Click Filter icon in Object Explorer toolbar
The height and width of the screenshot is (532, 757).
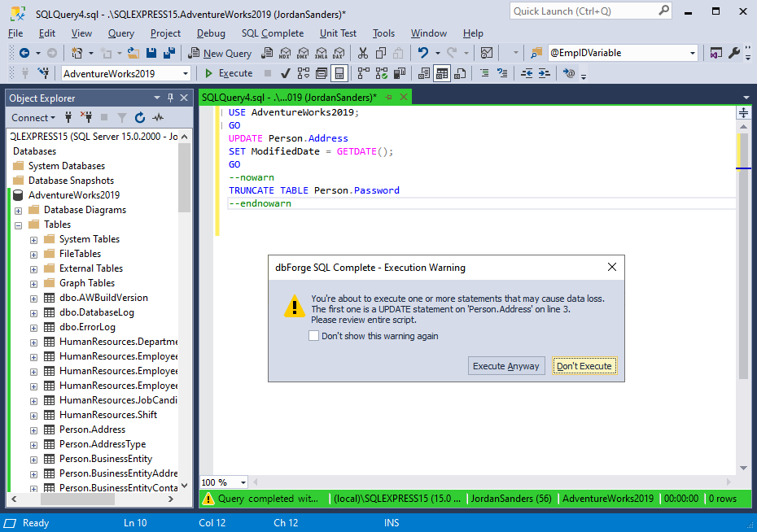click(x=122, y=118)
